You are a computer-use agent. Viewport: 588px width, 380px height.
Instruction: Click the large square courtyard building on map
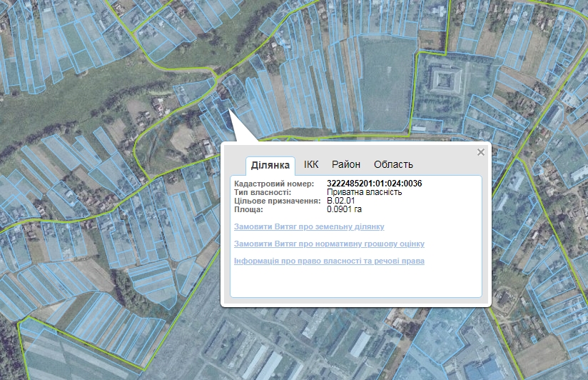[445, 79]
